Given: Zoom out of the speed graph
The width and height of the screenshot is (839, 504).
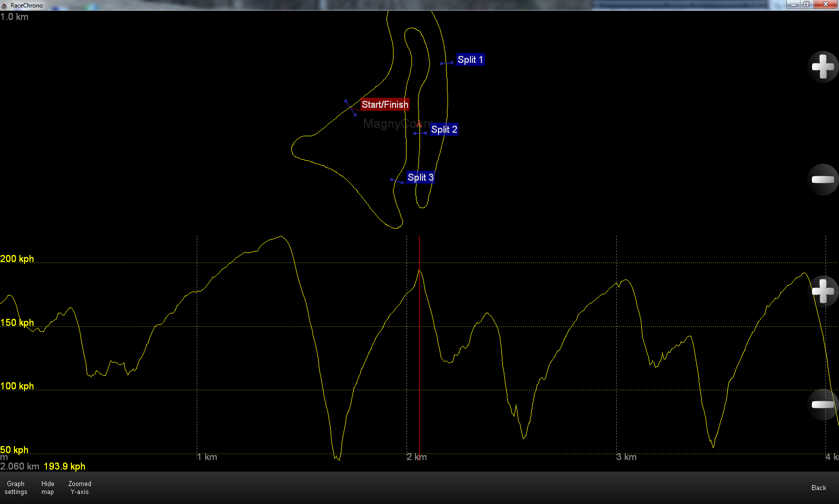Looking at the screenshot, I should 823,405.
